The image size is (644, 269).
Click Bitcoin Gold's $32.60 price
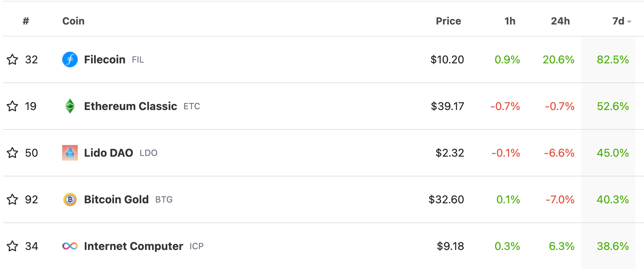click(x=446, y=199)
